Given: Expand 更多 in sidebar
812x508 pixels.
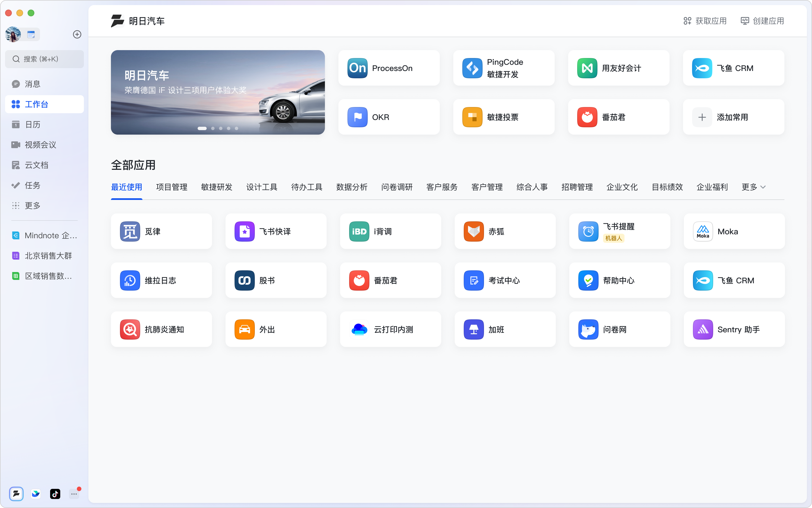Looking at the screenshot, I should click(x=44, y=205).
